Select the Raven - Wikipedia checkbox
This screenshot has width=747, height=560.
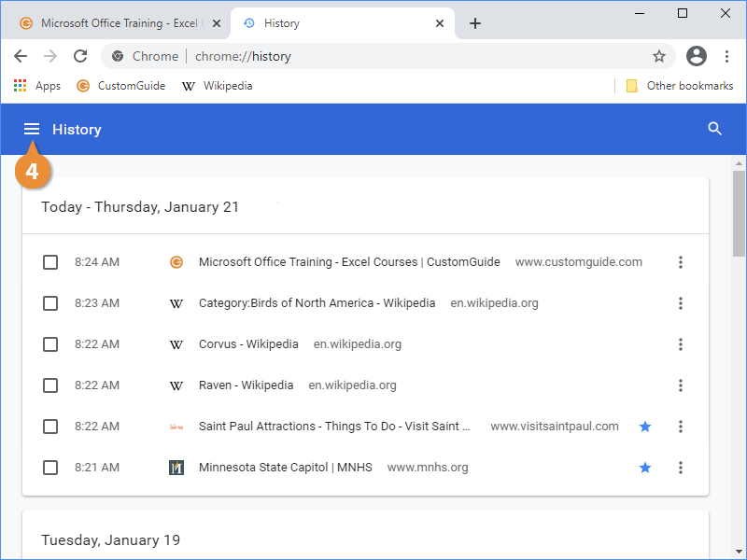(x=50, y=385)
